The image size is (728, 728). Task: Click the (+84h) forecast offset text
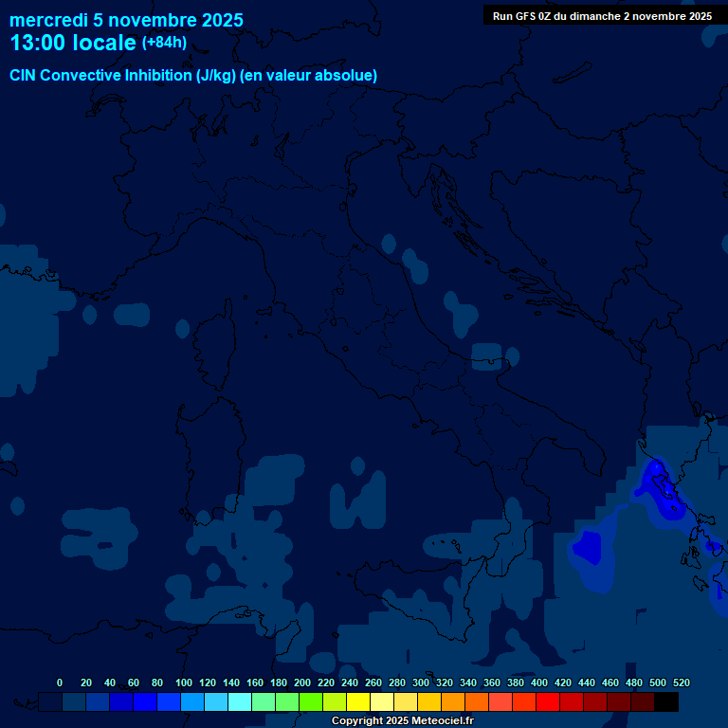tap(164, 43)
